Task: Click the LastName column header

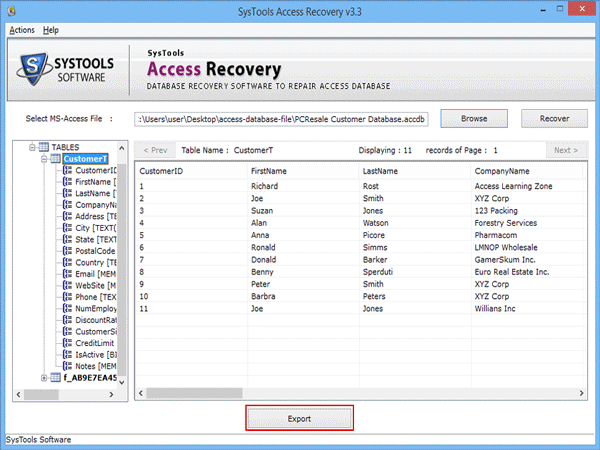Action: pos(415,171)
